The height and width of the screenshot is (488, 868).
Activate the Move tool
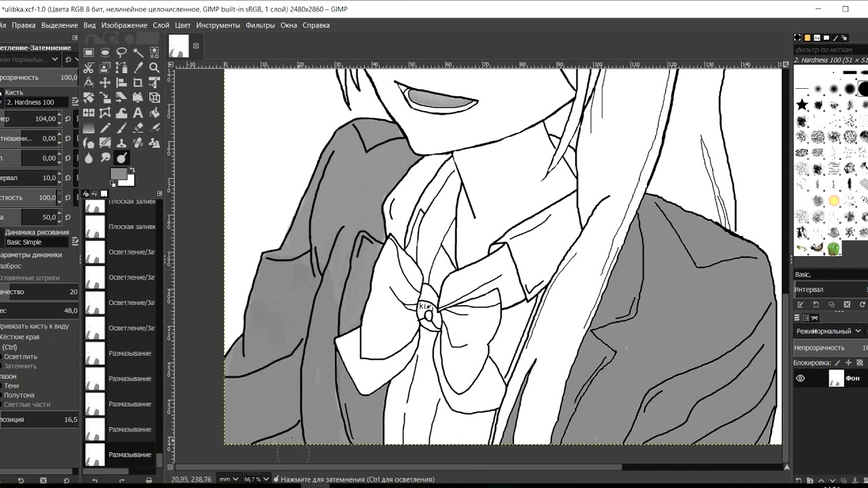tap(105, 83)
